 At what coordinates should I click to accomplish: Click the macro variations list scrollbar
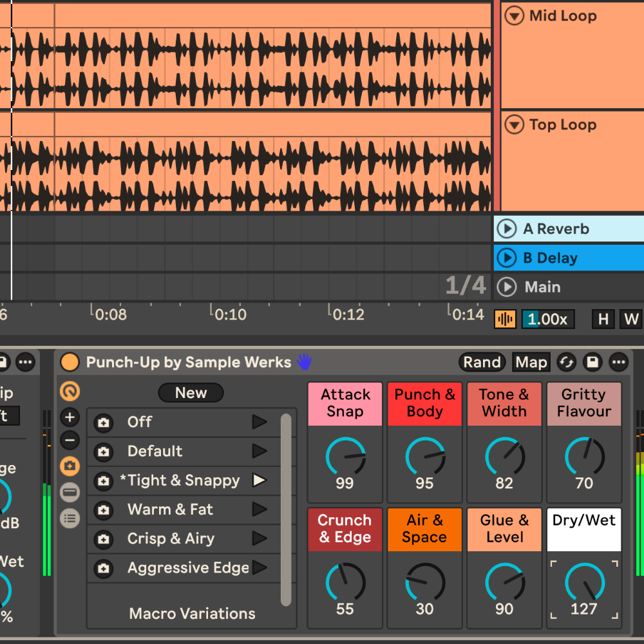click(286, 509)
